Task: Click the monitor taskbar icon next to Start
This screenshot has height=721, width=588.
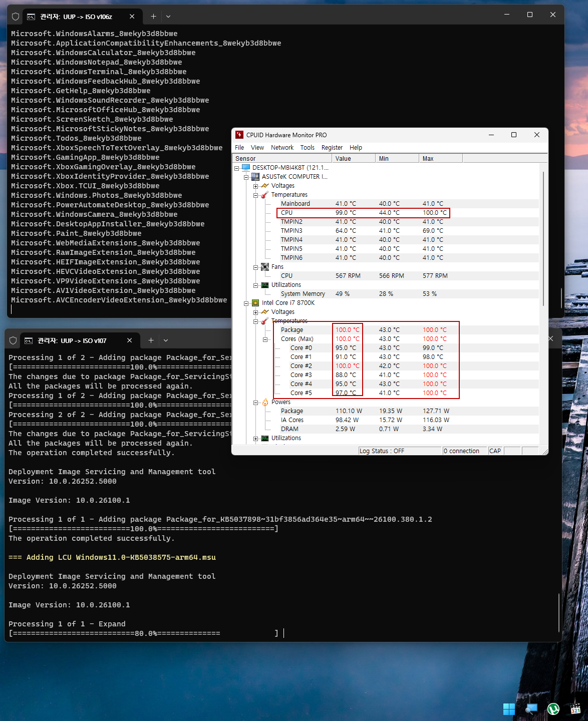Action: pyautogui.click(x=531, y=709)
